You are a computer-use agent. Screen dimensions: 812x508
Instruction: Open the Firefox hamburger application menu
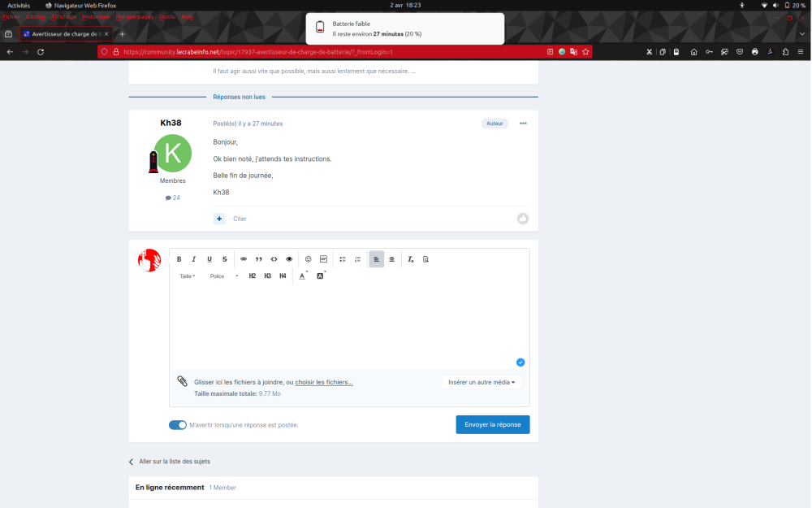[x=801, y=52]
